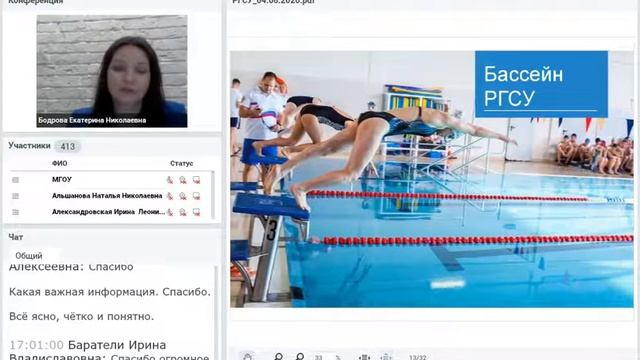Select participant row МГОУ

coord(108,180)
